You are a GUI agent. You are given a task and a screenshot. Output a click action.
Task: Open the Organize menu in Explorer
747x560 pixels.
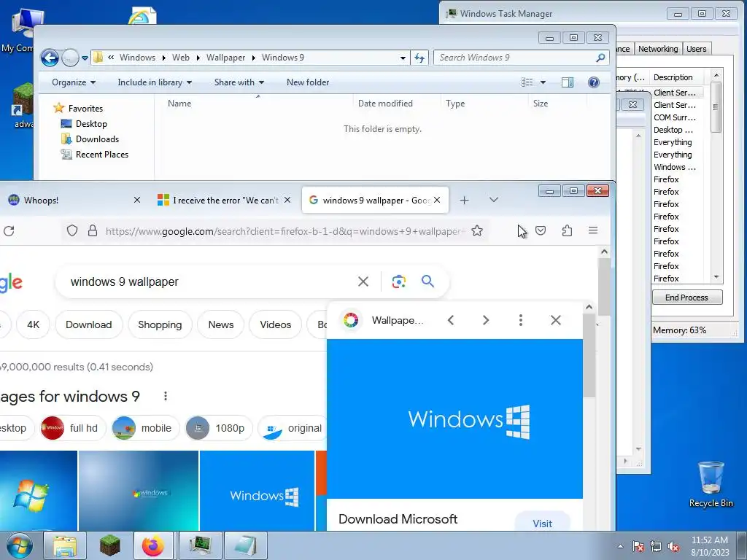point(74,82)
